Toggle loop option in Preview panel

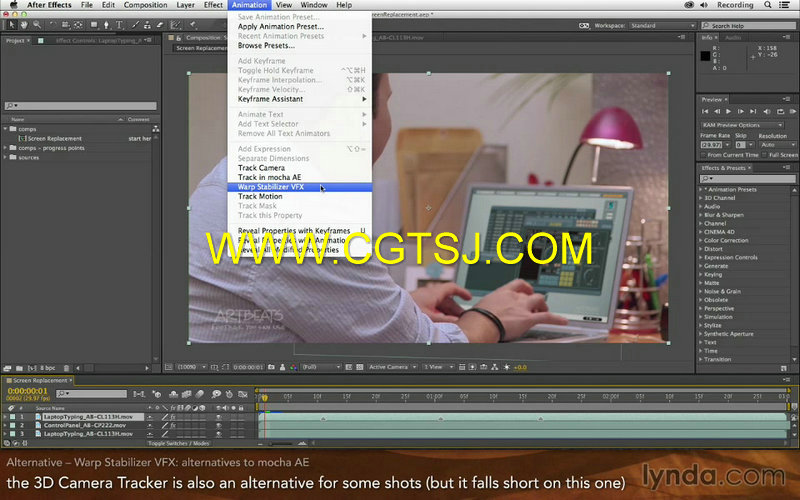[x=780, y=111]
